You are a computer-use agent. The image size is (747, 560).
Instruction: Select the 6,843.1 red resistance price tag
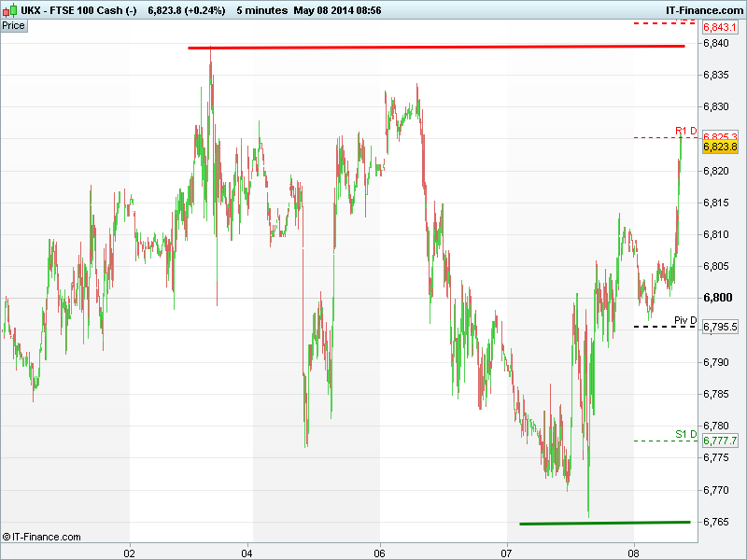click(720, 28)
